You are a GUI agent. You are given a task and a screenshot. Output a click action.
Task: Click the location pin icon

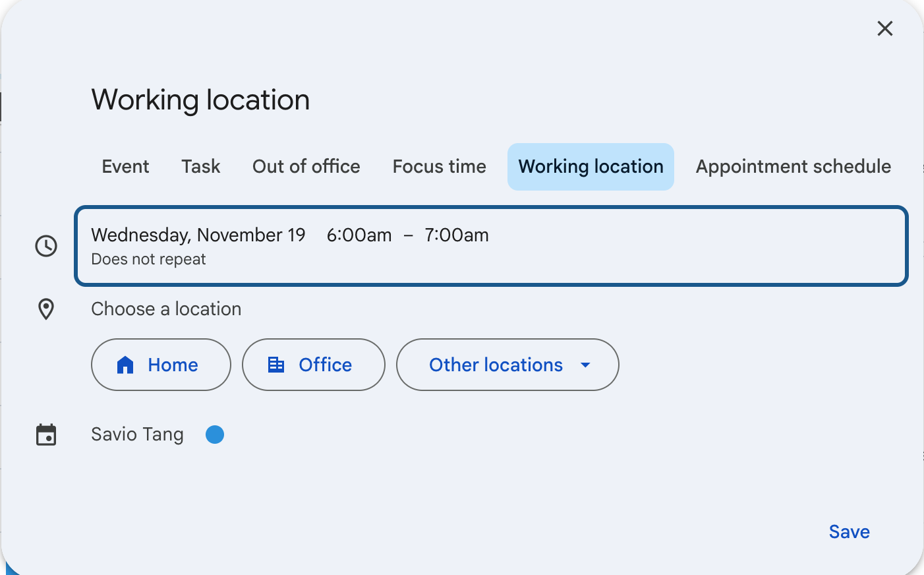click(46, 309)
